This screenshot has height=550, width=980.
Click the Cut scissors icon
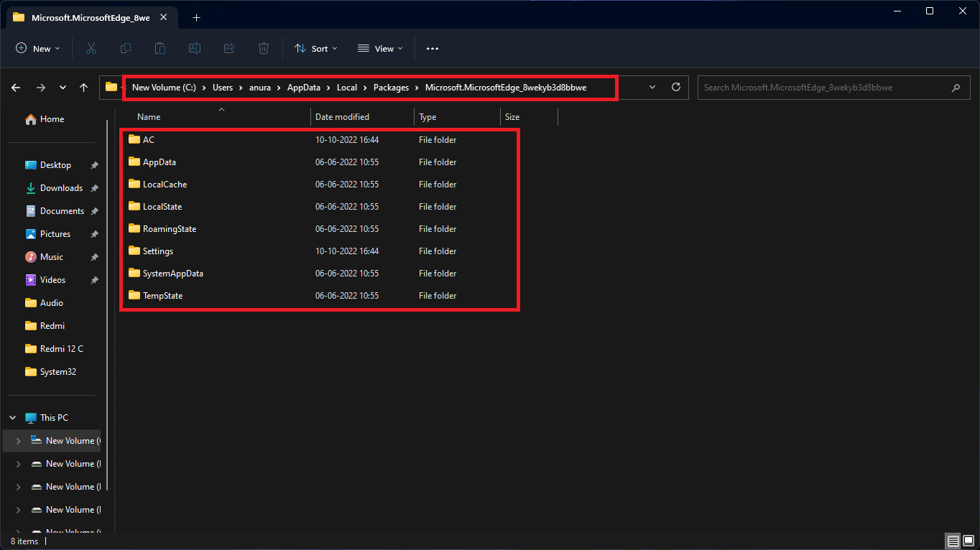91,48
